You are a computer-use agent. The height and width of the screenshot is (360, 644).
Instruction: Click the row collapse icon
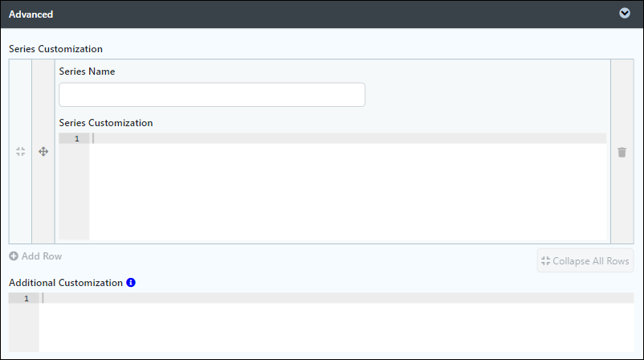point(21,152)
